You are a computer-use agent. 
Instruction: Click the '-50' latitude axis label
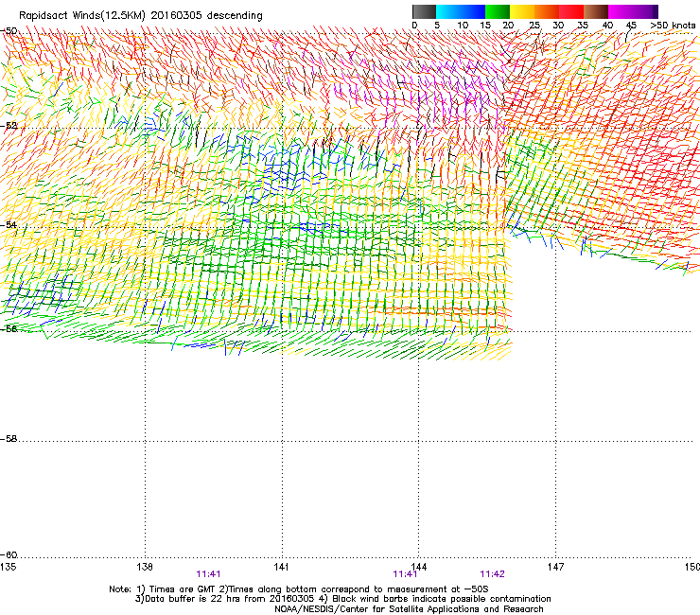[9, 31]
